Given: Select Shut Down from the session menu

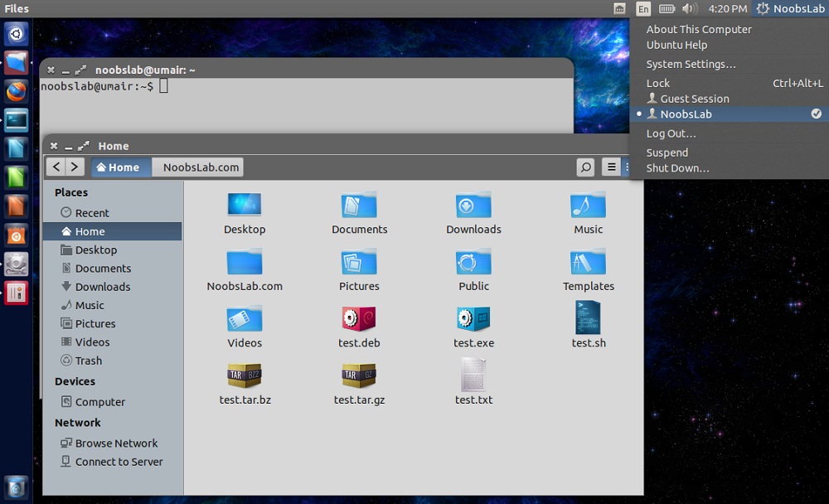Looking at the screenshot, I should click(677, 168).
